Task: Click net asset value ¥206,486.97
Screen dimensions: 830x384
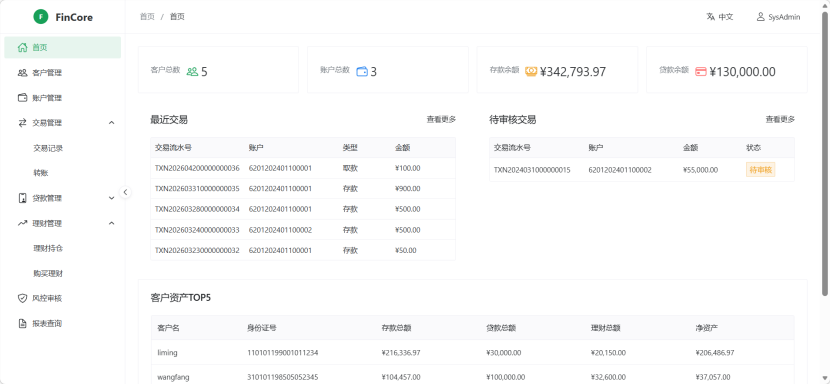Action: pos(715,352)
